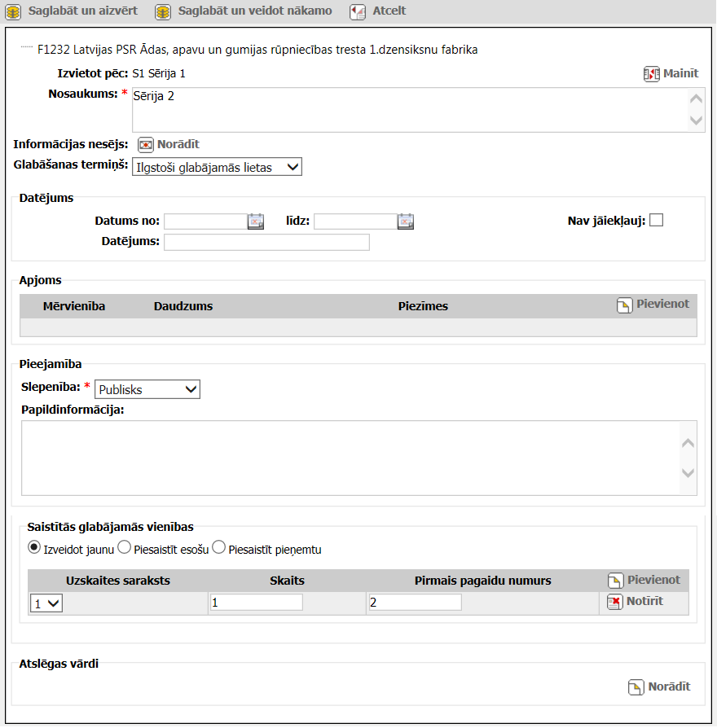The height and width of the screenshot is (728, 717).
Task: Click the Norādīt icon for Informācijas nesējs
Action: click(x=145, y=145)
